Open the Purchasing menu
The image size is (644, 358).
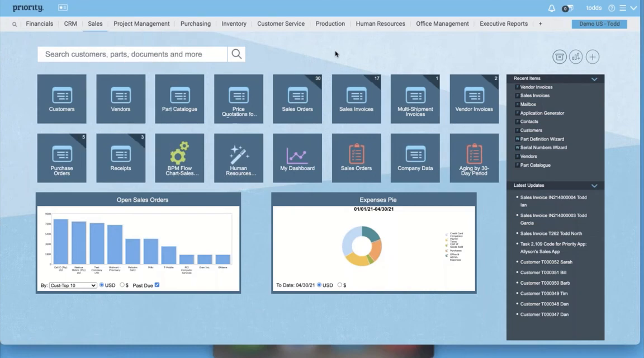click(196, 24)
